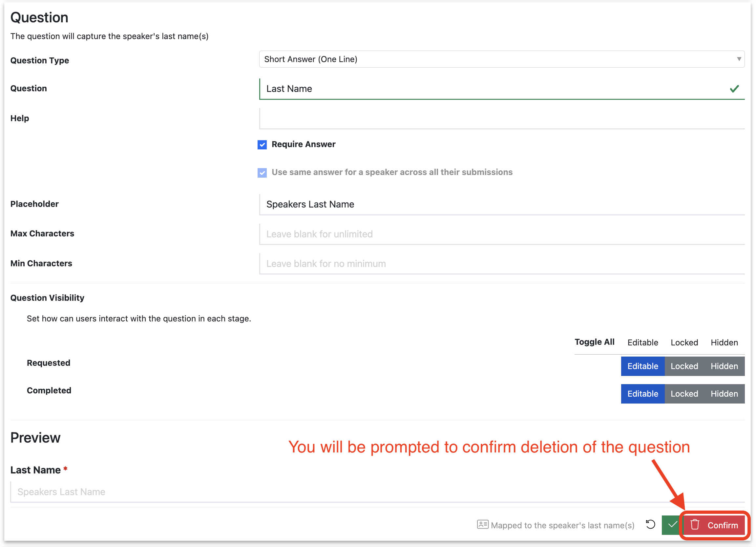
Task: Click the 'Completed' stage label
Action: click(x=49, y=391)
